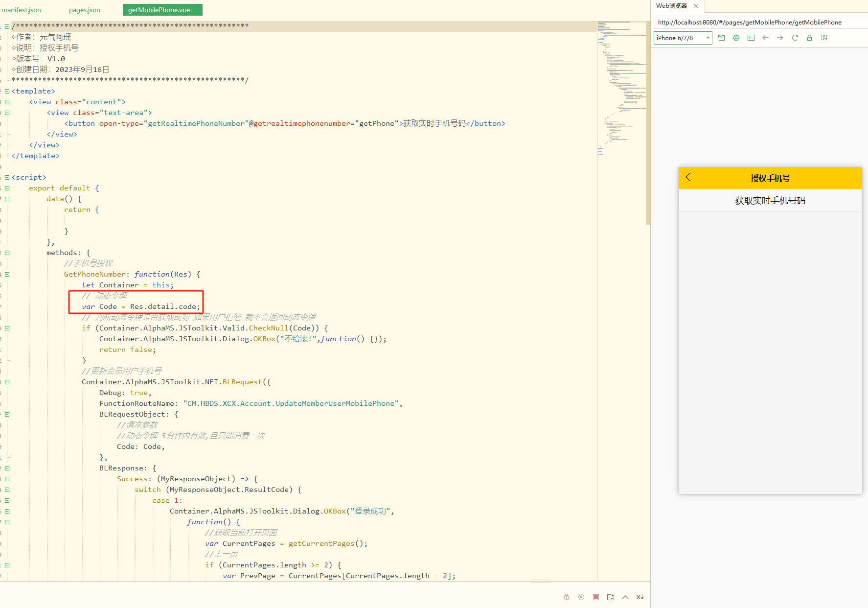Fold the if (CurrentPages.length >= 2) block

tap(7, 565)
